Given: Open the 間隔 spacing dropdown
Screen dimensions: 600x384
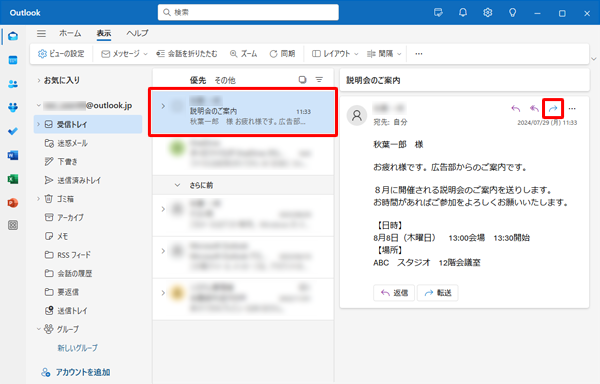Looking at the screenshot, I should click(x=384, y=54).
